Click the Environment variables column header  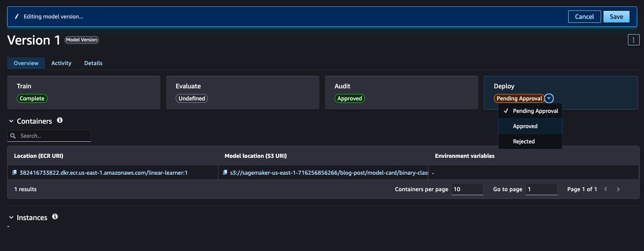(465, 156)
